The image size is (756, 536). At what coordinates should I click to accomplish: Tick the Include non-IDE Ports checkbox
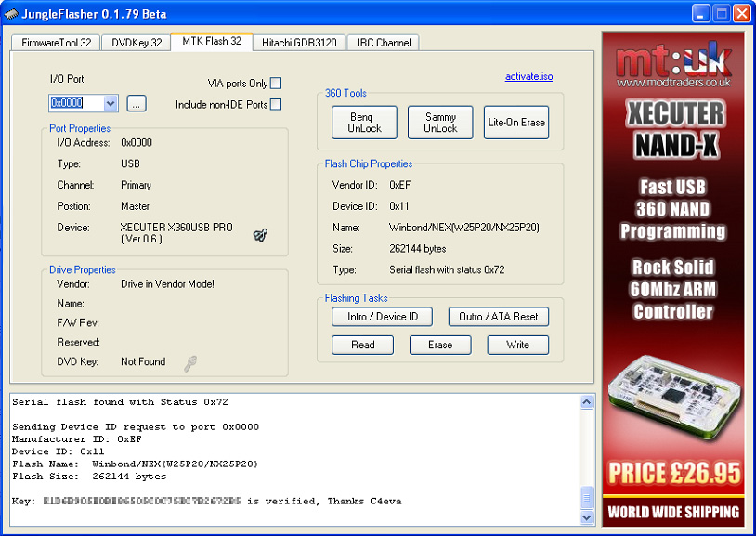276,104
